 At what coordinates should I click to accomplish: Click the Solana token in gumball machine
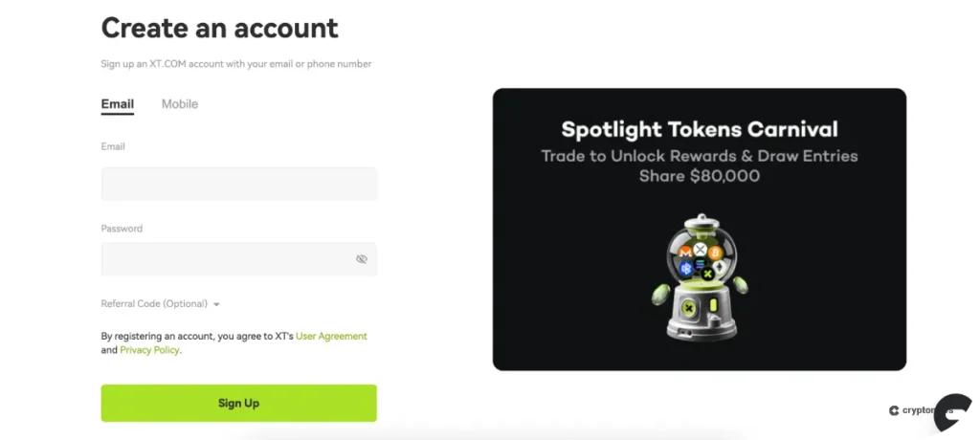click(700, 263)
